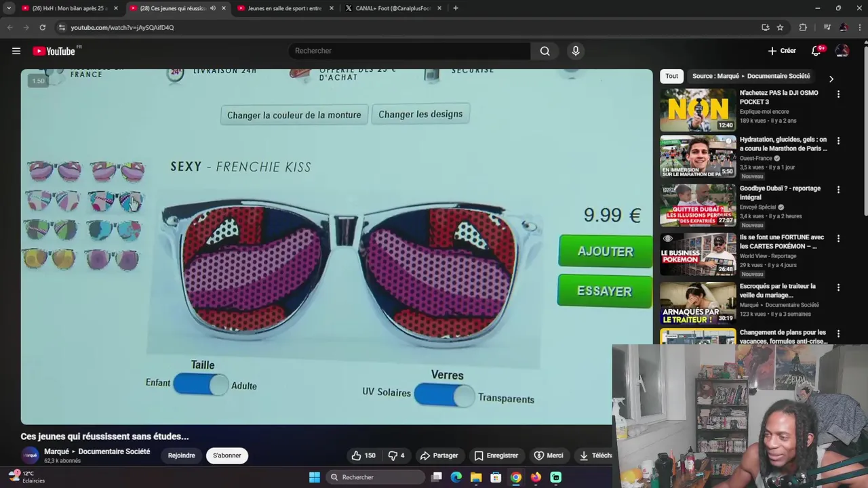Open the weather widget showing 12°C
Image resolution: width=868 pixels, height=488 pixels.
26,477
